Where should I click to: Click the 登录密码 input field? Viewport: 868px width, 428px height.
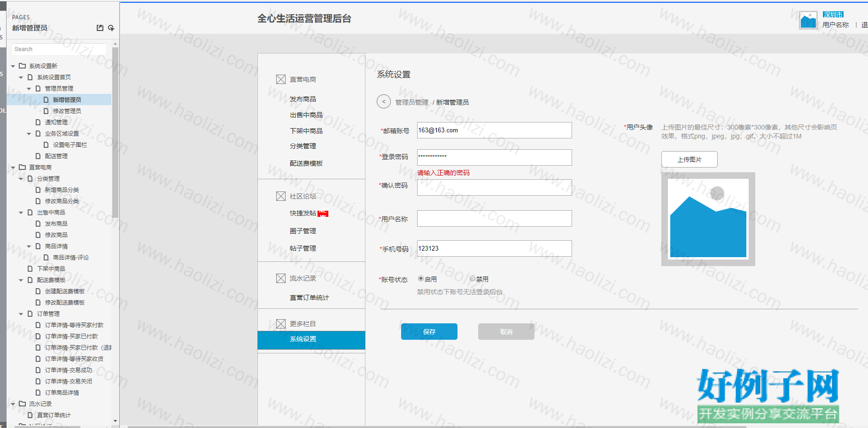tap(495, 157)
